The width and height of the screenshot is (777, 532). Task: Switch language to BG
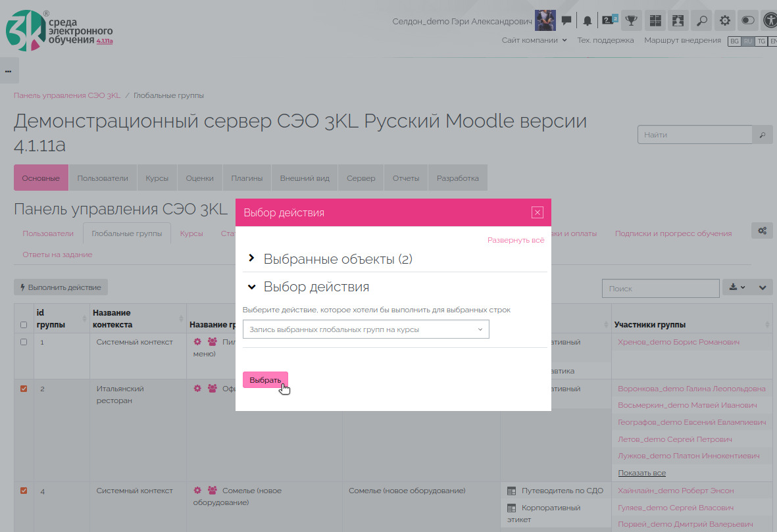point(734,41)
